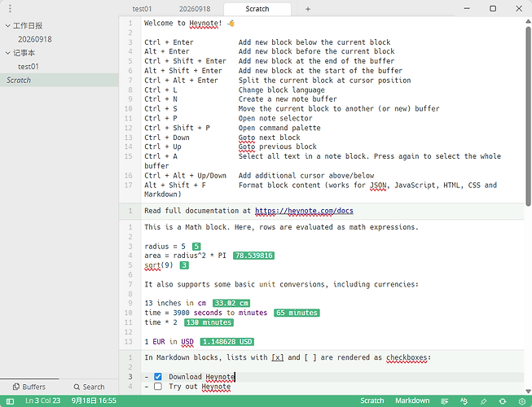532x407 pixels.
Task: Click the scrollbar up arrow
Action: pyautogui.click(x=528, y=21)
